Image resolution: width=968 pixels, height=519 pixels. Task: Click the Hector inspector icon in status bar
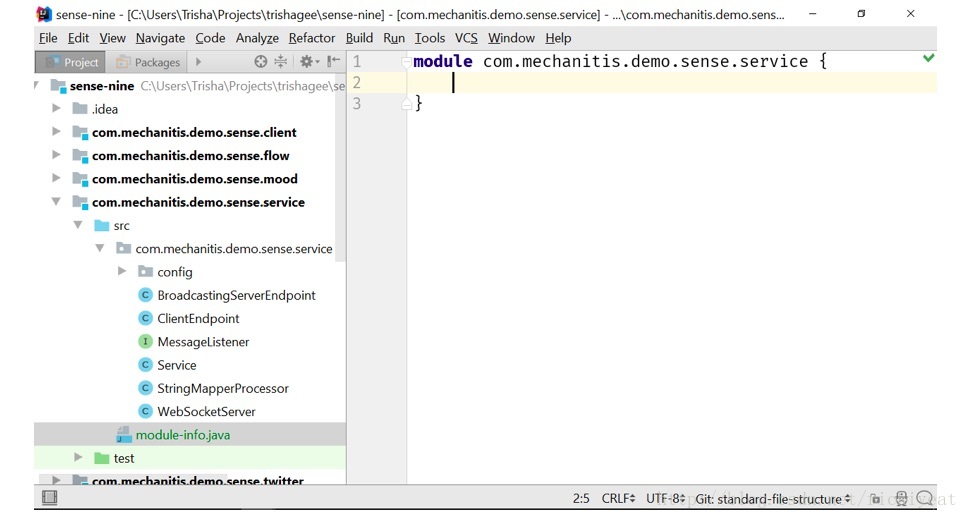(x=901, y=499)
